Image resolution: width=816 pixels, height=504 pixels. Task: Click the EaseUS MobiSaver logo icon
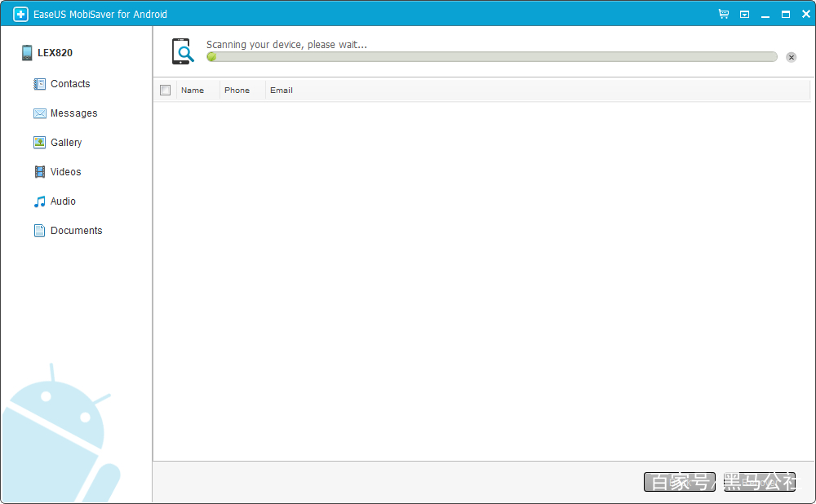coord(20,14)
